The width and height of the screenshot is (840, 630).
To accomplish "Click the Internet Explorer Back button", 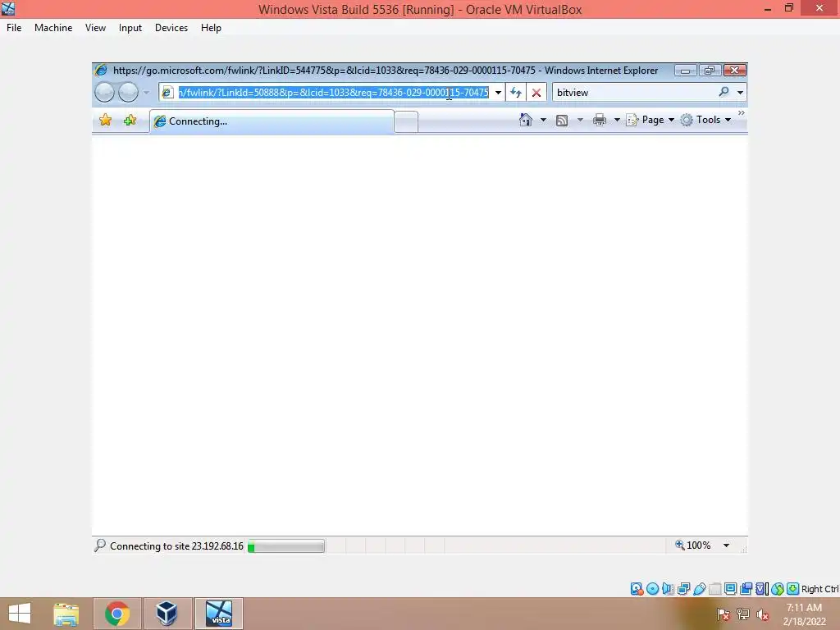I will [104, 92].
